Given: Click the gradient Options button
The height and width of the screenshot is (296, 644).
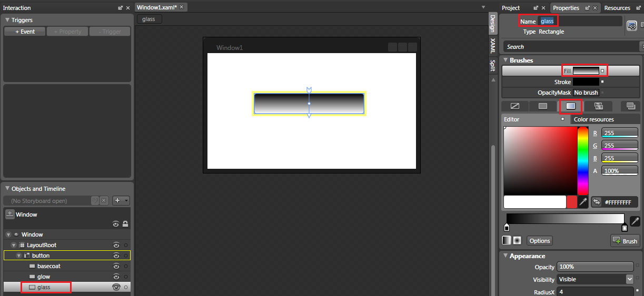Looking at the screenshot, I should (x=539, y=241).
